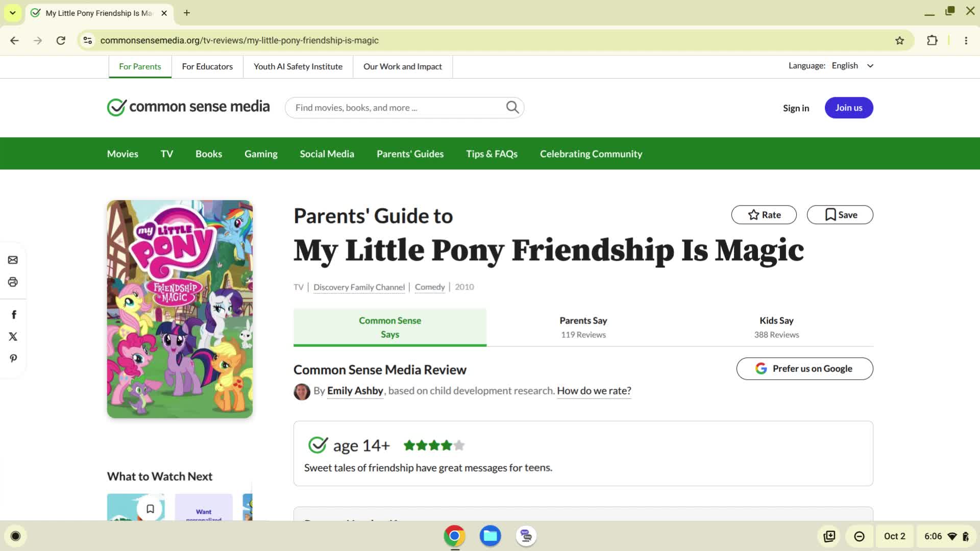Share on X icon
The image size is (980, 551).
click(x=13, y=336)
